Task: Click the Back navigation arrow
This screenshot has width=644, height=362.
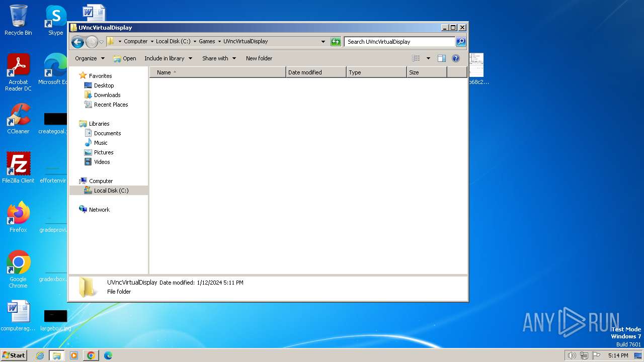Action: 77,42
